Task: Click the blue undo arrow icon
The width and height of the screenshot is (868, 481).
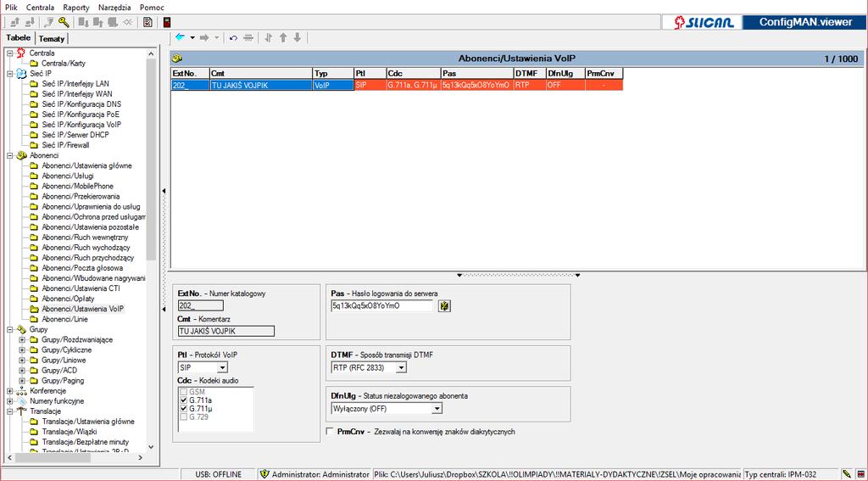Action: [233, 37]
